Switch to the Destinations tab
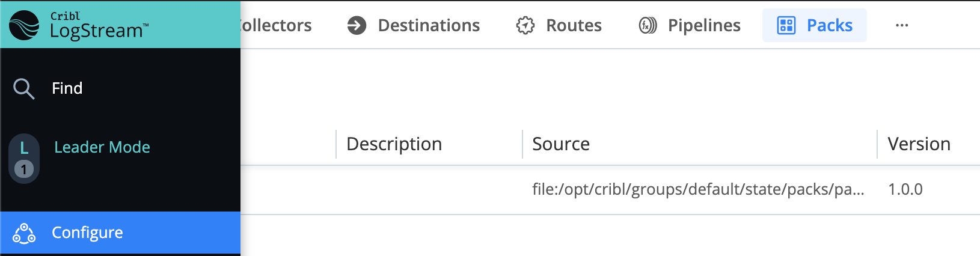Screen dimensions: 980x256 pyautogui.click(x=414, y=25)
